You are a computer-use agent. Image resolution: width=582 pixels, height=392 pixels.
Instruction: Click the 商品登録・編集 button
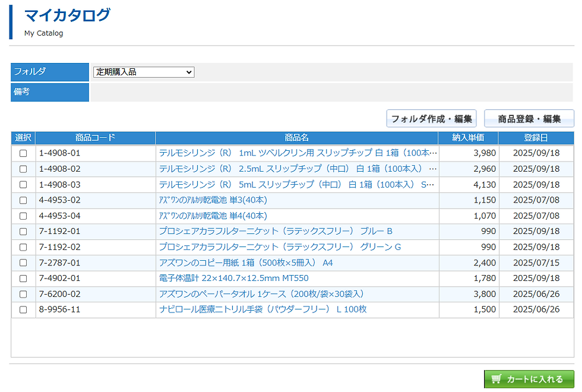529,119
